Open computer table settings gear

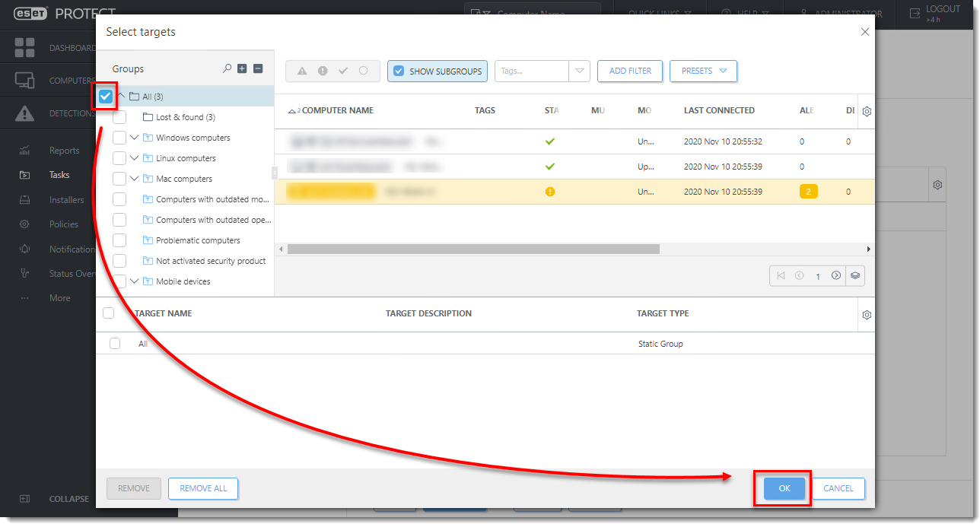867,111
